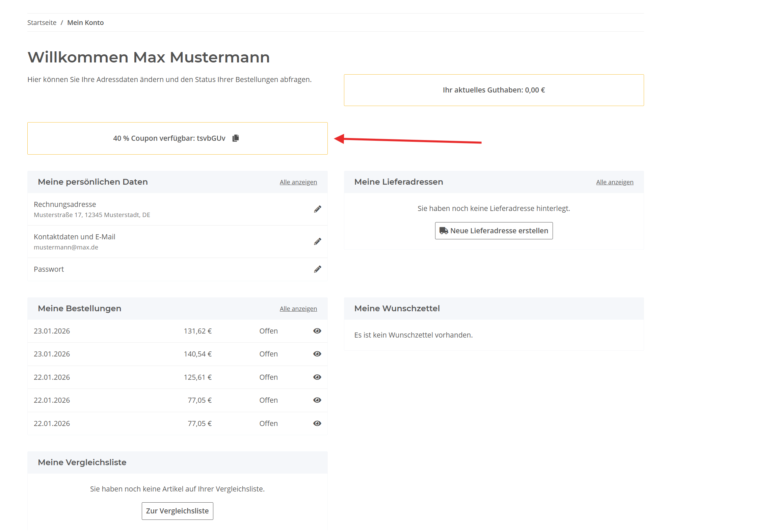View the 140,54 € order via eye icon

coord(317,354)
